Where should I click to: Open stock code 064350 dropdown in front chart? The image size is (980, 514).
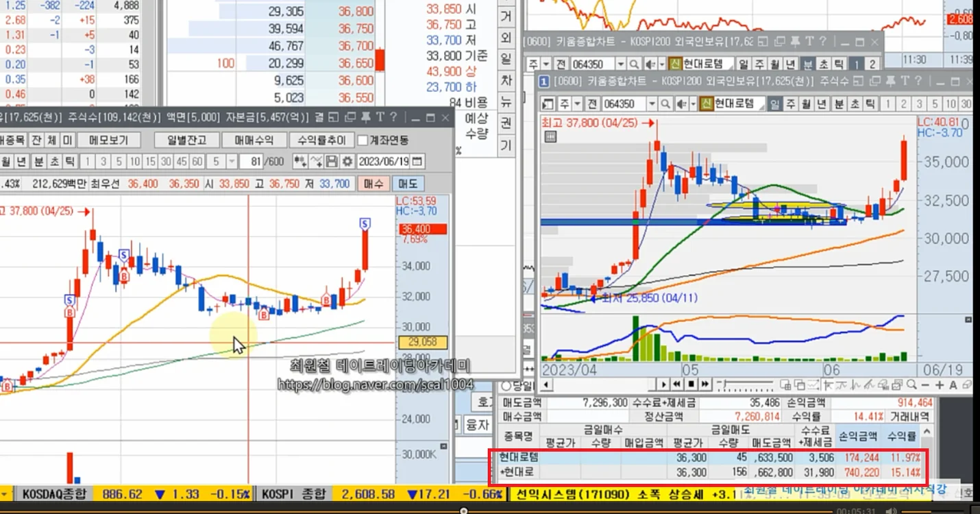coord(650,104)
